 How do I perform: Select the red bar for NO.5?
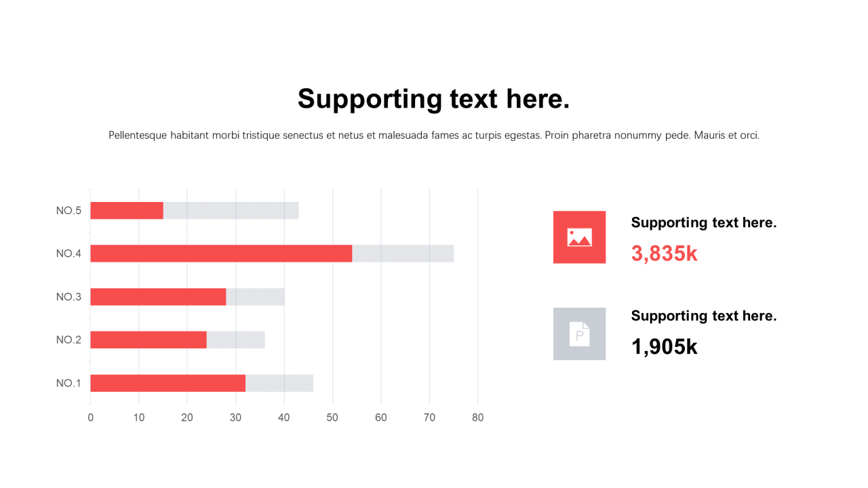(x=127, y=211)
